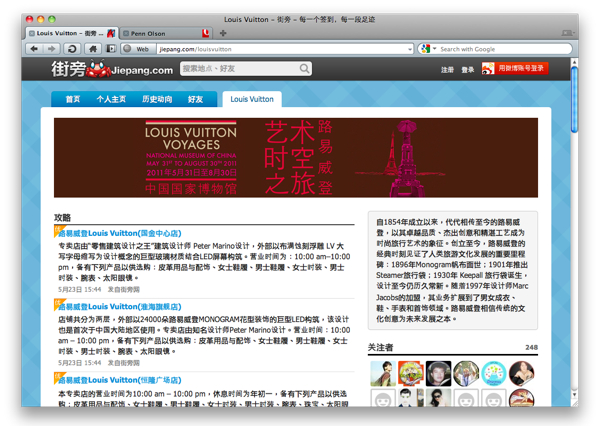The height and width of the screenshot is (426, 600).
Task: Click the 攻略 section heading
Action: coord(62,218)
